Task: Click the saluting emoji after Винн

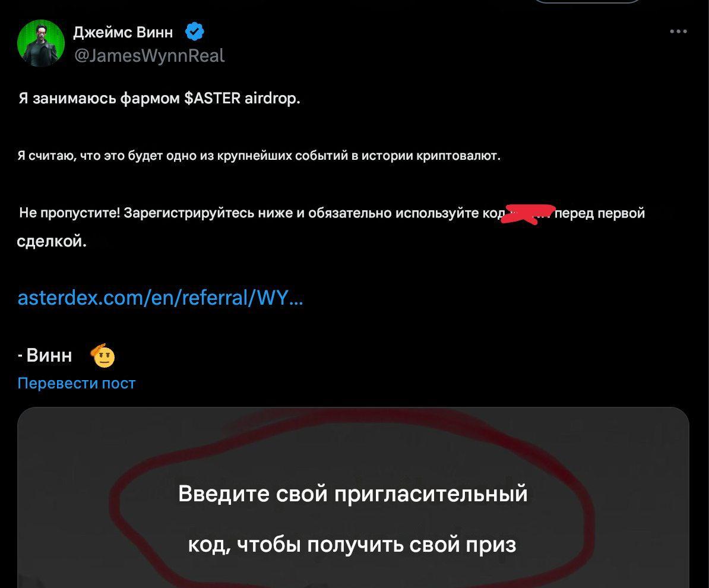Action: pyautogui.click(x=103, y=356)
